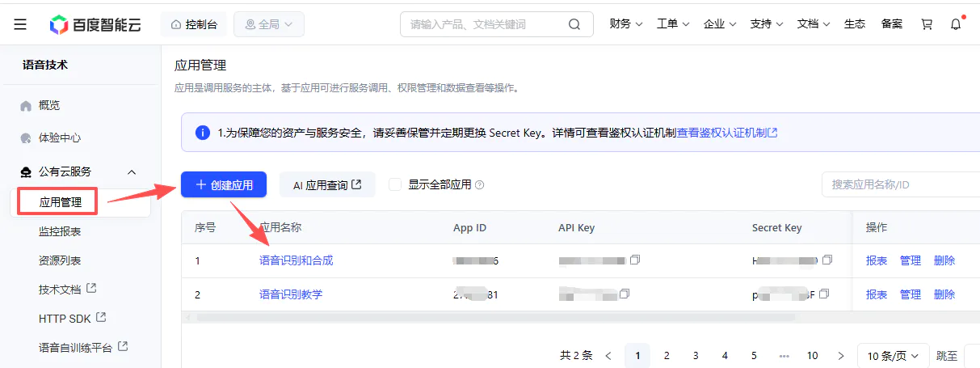Select 体验中心 in the sidebar
The height and width of the screenshot is (368, 980).
60,137
